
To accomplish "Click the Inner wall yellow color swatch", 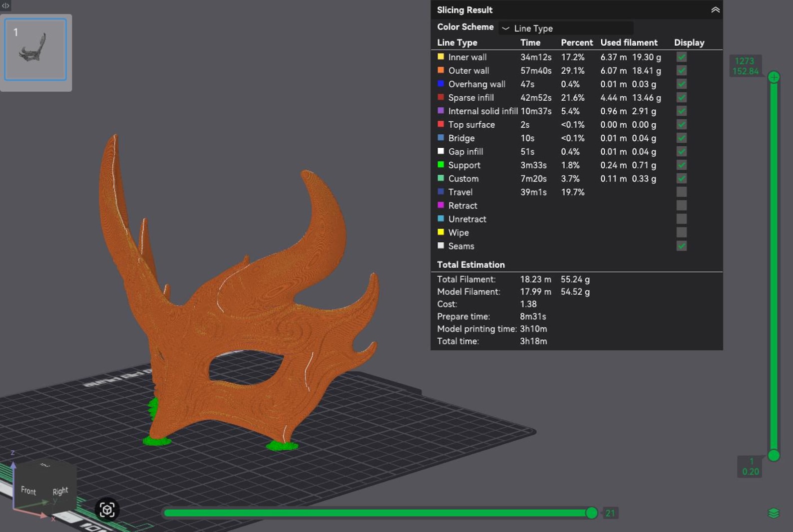I will point(440,56).
